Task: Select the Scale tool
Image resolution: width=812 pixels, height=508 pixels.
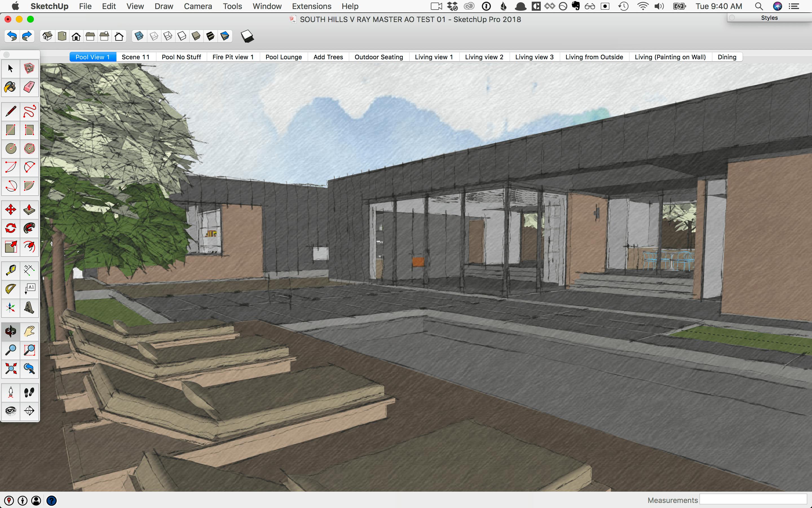Action: point(11,247)
